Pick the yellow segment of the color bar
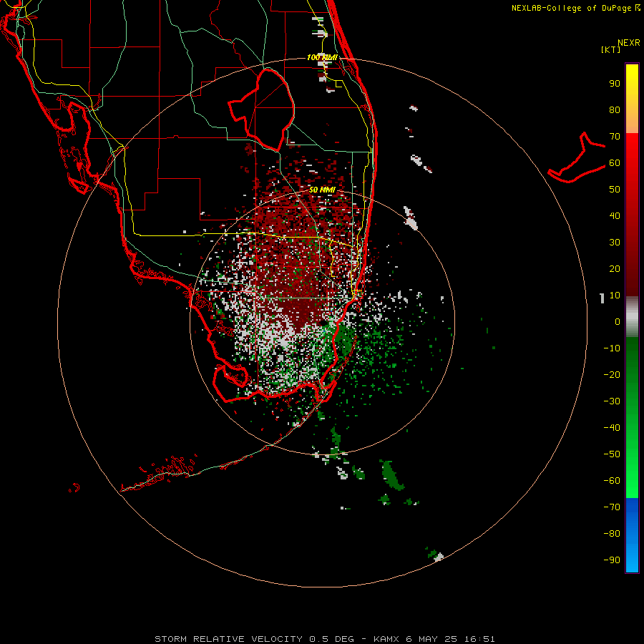The height and width of the screenshot is (644, 644). tap(632, 99)
